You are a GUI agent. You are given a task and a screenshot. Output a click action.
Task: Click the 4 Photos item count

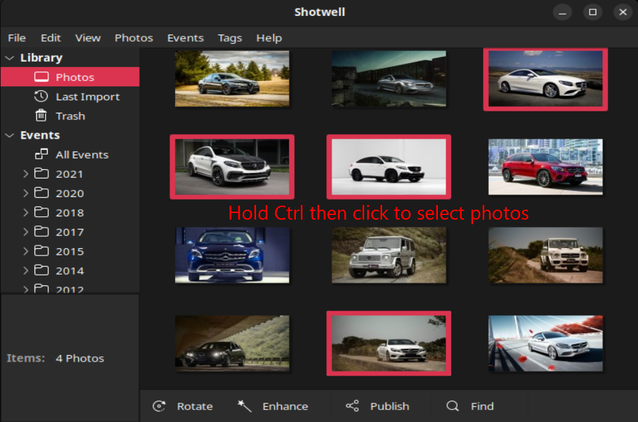coord(80,359)
